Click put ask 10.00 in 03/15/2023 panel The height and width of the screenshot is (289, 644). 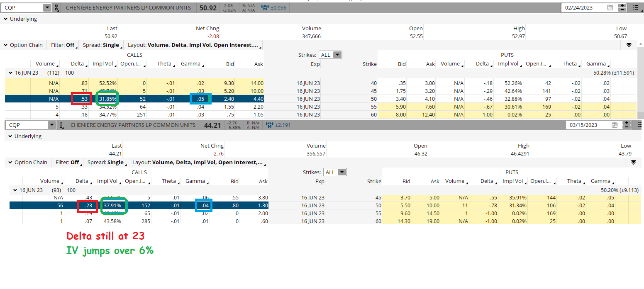(432, 206)
